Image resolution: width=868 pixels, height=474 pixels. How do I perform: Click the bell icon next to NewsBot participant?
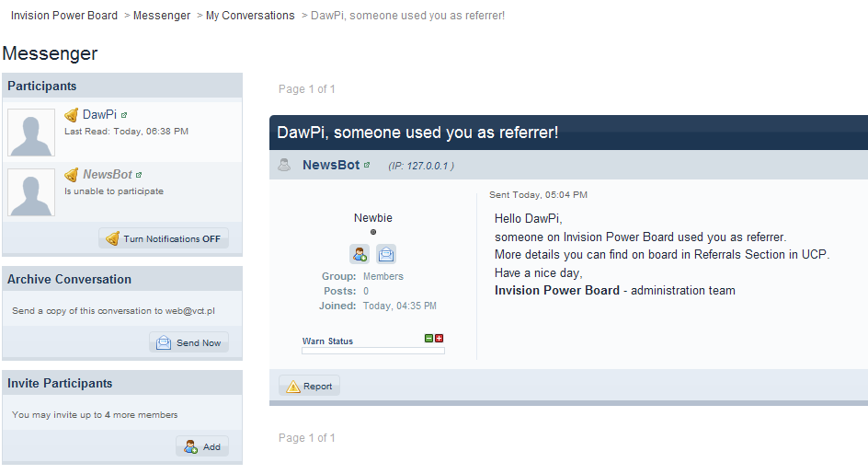point(71,175)
